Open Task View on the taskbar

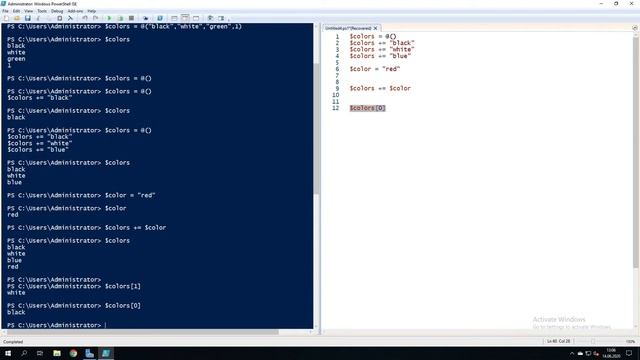point(40,353)
